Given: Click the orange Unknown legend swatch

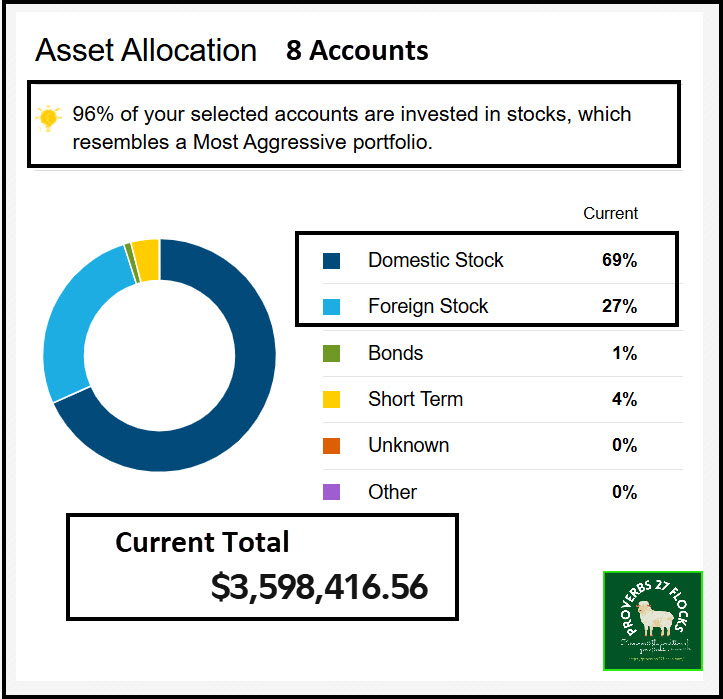Looking at the screenshot, I should point(332,446).
